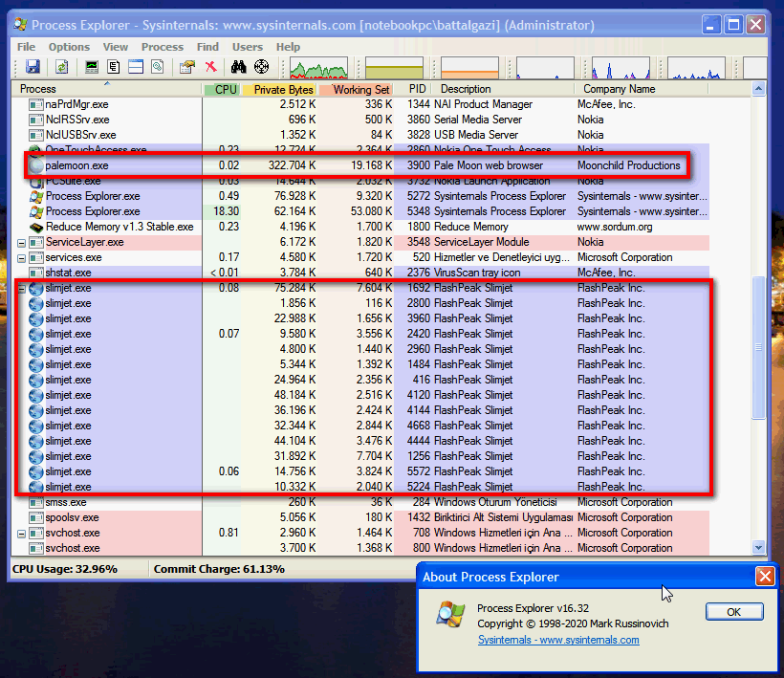Sort by the CPU column header
The width and height of the screenshot is (784, 678).
coord(222,89)
